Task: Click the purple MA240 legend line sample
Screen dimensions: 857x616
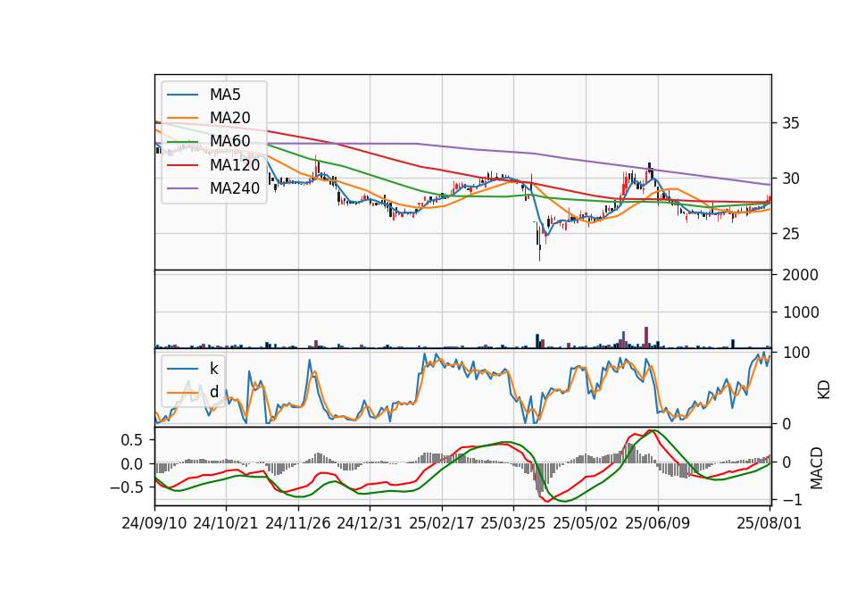Action: tap(182, 188)
